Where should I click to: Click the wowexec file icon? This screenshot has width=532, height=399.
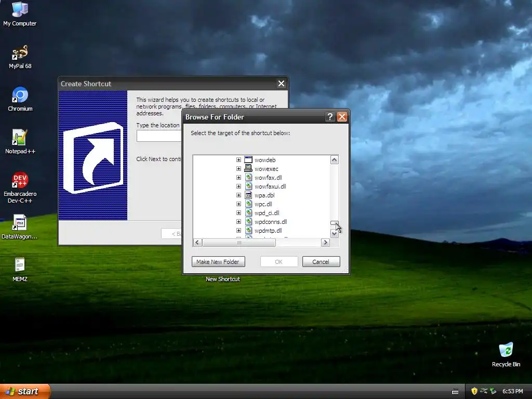pos(248,169)
